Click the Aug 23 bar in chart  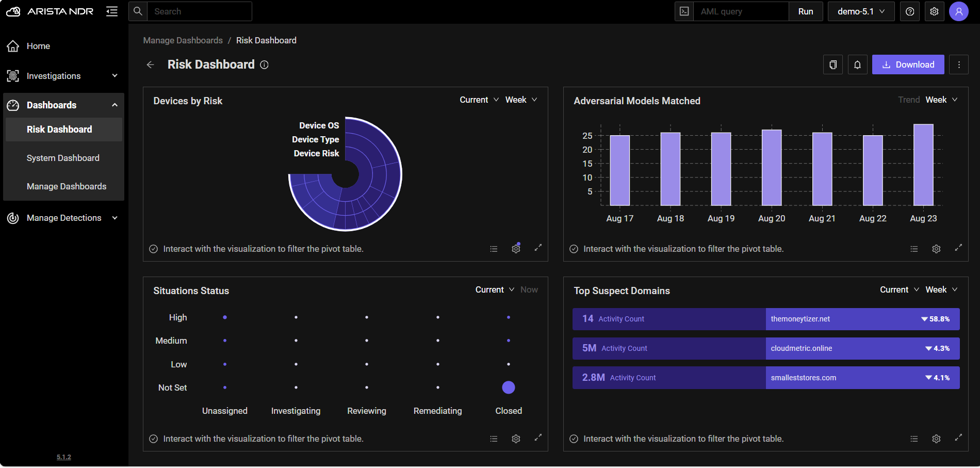pos(923,165)
